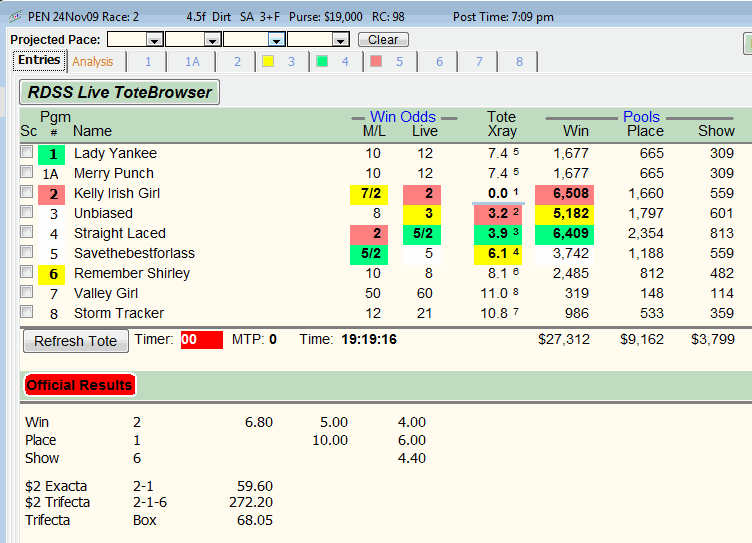The image size is (752, 543).
Task: Open horse tab 6
Action: pos(439,62)
